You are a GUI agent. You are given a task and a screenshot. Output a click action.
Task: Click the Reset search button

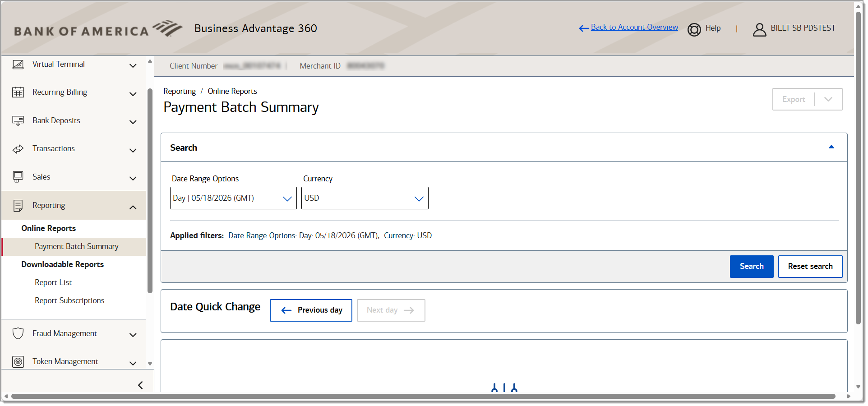[810, 267]
